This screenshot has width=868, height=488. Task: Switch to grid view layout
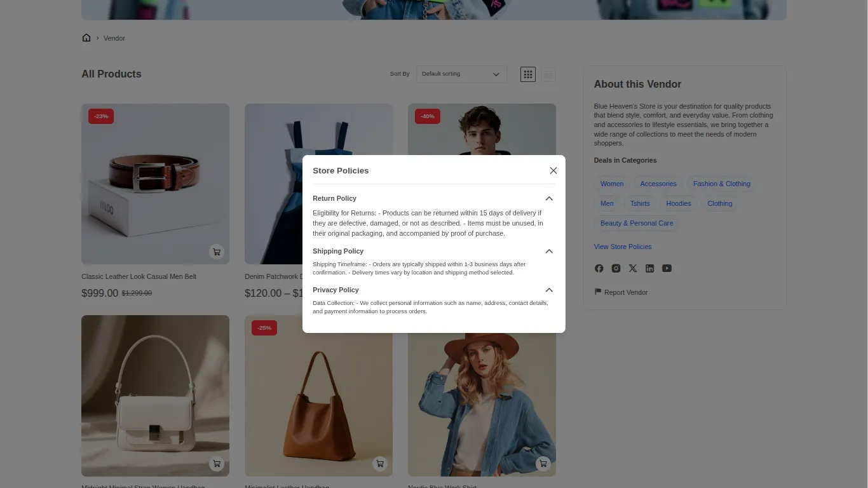pos(527,74)
